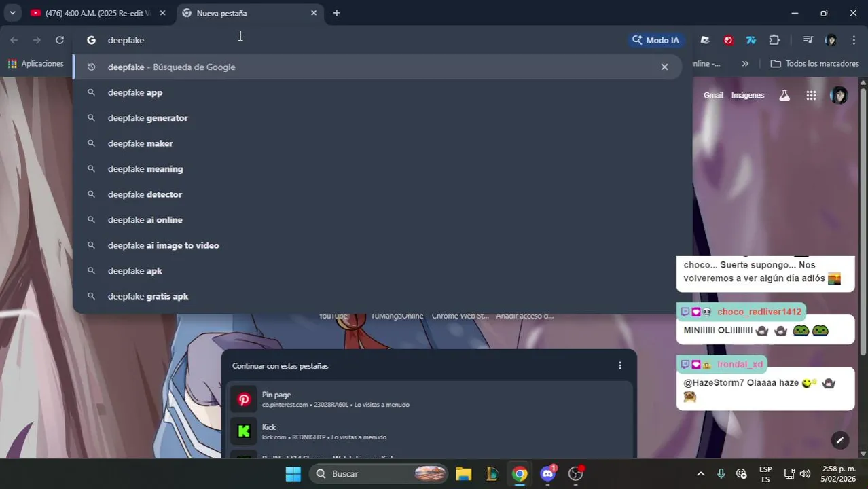Select deepfake - Búsqueda de Google suggestion
Image resolution: width=868 pixels, height=489 pixels.
tap(377, 67)
